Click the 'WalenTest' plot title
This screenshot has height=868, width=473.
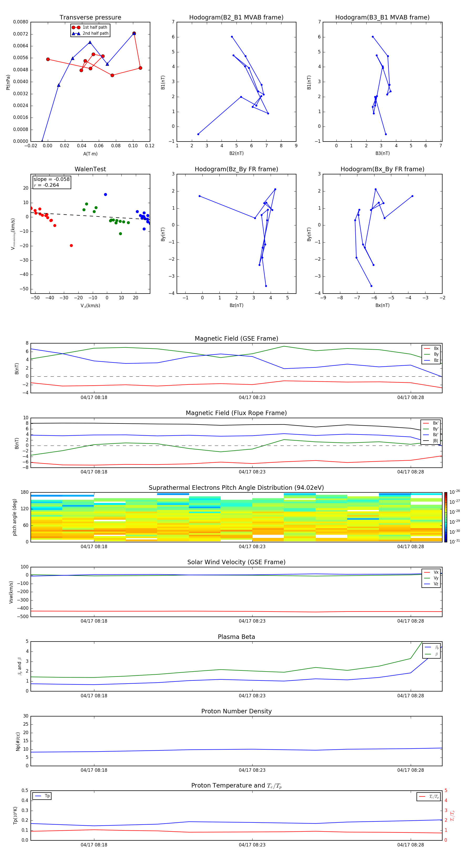point(90,169)
